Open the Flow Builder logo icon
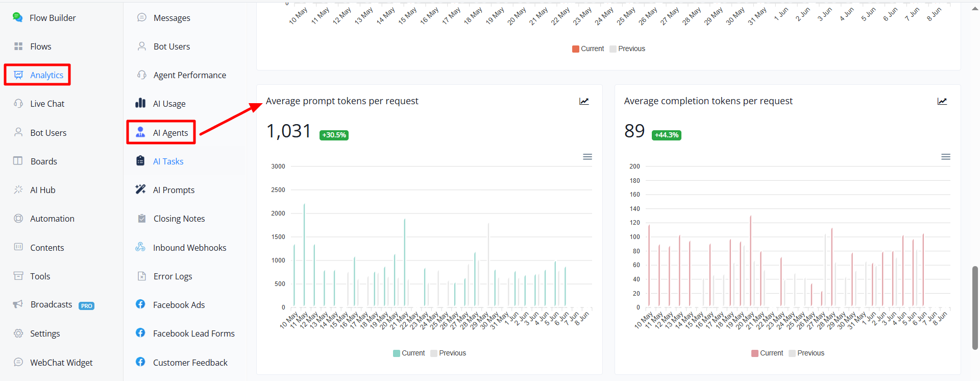The width and height of the screenshot is (980, 381). [17, 17]
